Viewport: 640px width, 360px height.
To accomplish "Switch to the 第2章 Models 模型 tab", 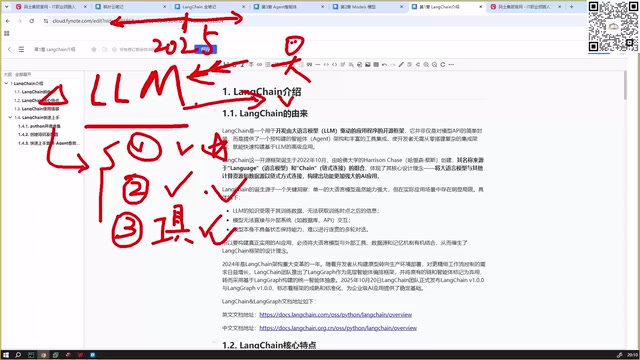I will [x=368, y=7].
